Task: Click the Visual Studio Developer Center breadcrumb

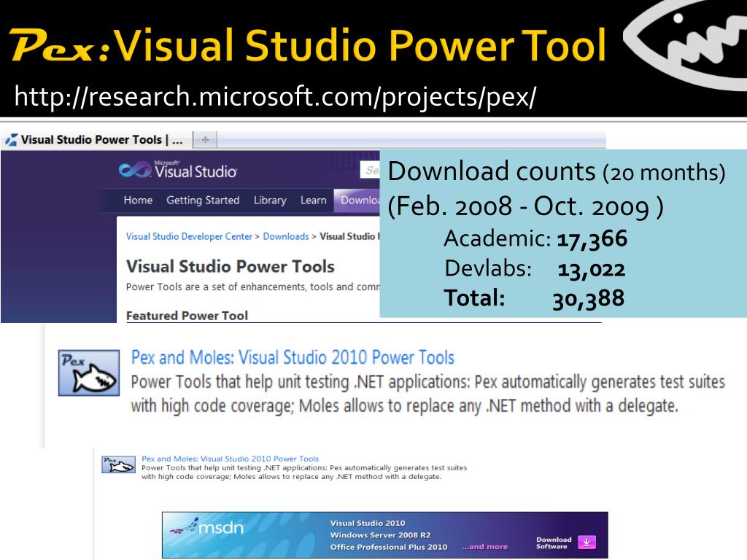Action: (189, 236)
